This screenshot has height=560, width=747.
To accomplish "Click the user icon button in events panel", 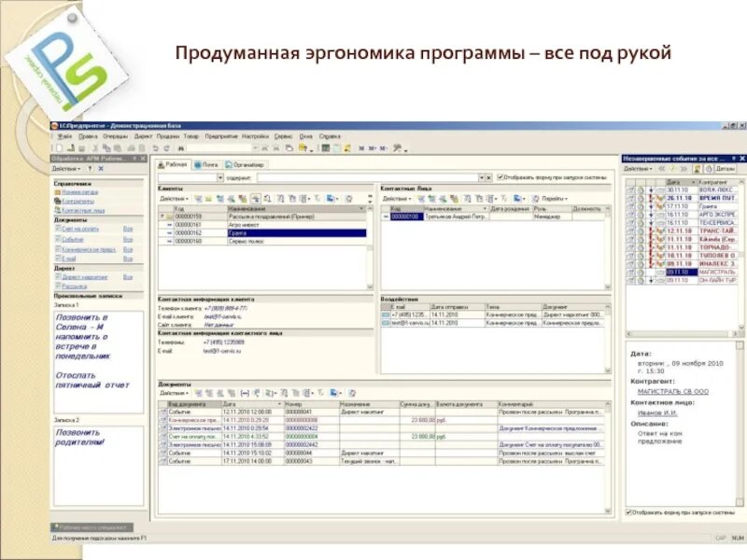I will pyautogui.click(x=697, y=169).
